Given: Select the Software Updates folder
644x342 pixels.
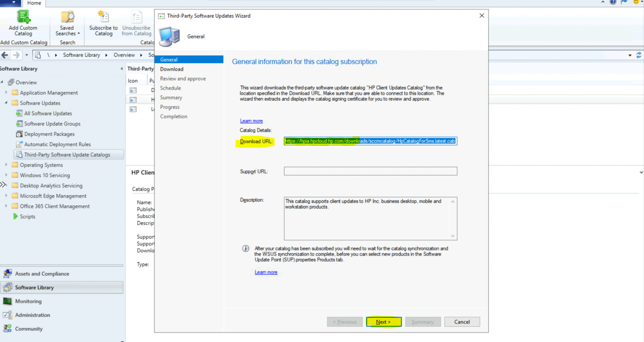Looking at the screenshot, I should point(40,103).
